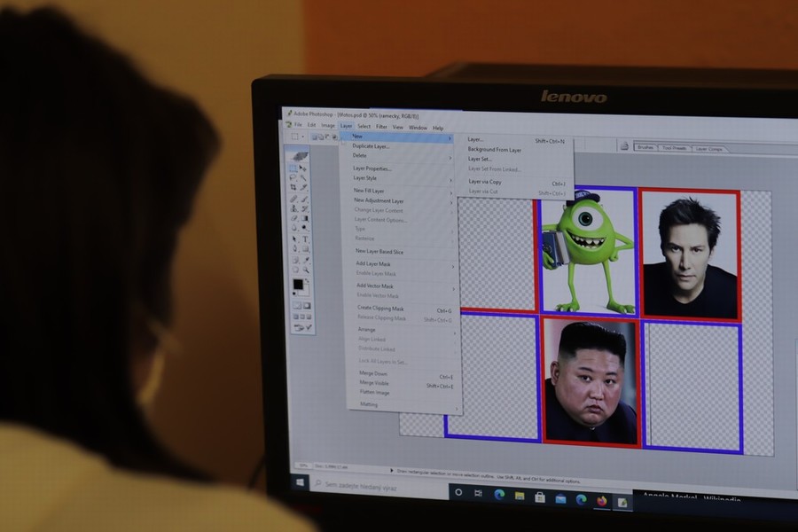Select the Rectangular Marquee tool

tap(293, 168)
